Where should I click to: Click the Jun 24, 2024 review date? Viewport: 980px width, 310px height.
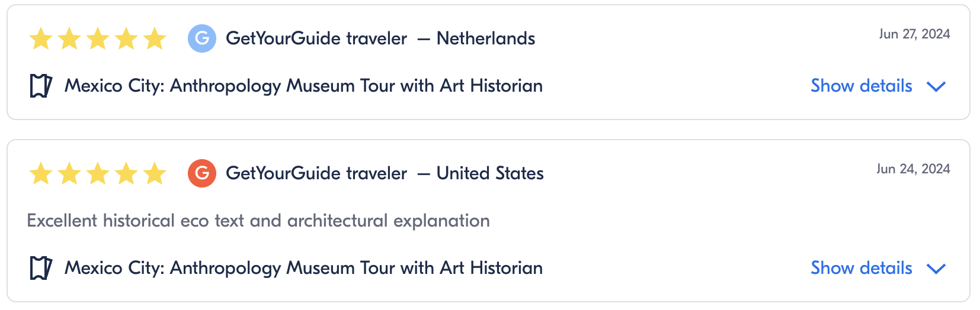point(913,169)
